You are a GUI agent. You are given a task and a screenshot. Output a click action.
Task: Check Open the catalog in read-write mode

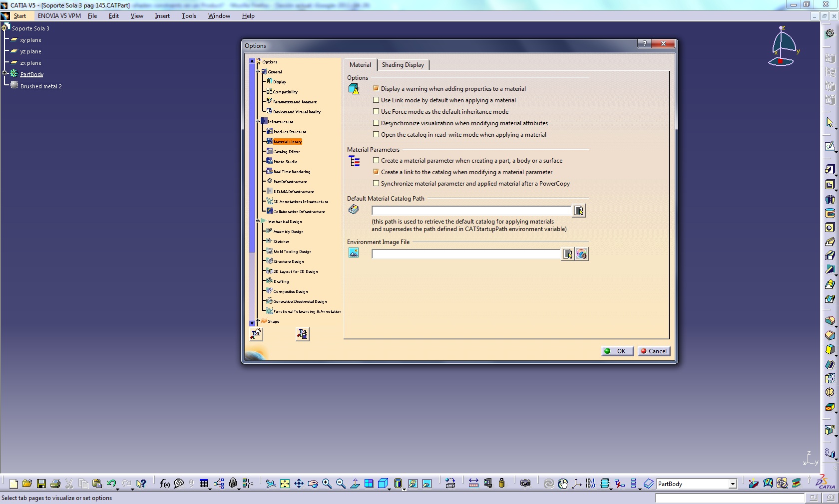coord(376,134)
